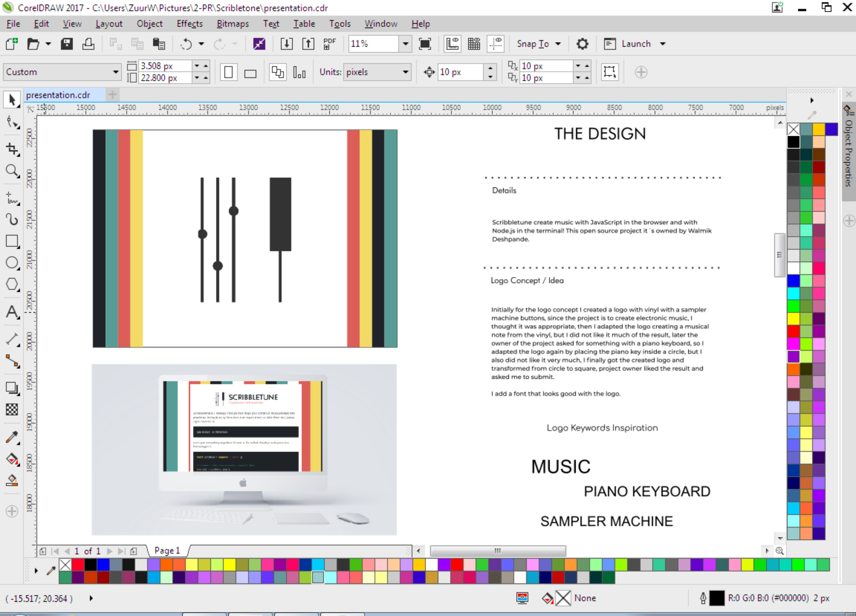Click the Full-screen preview icon

tap(425, 44)
